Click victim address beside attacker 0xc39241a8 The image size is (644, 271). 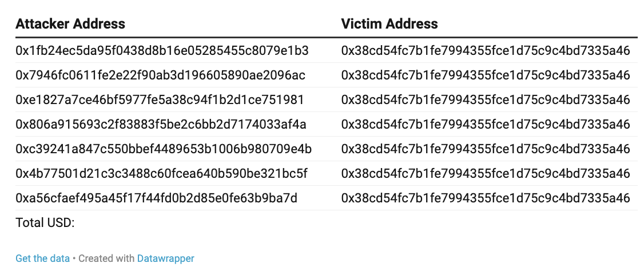click(x=486, y=149)
